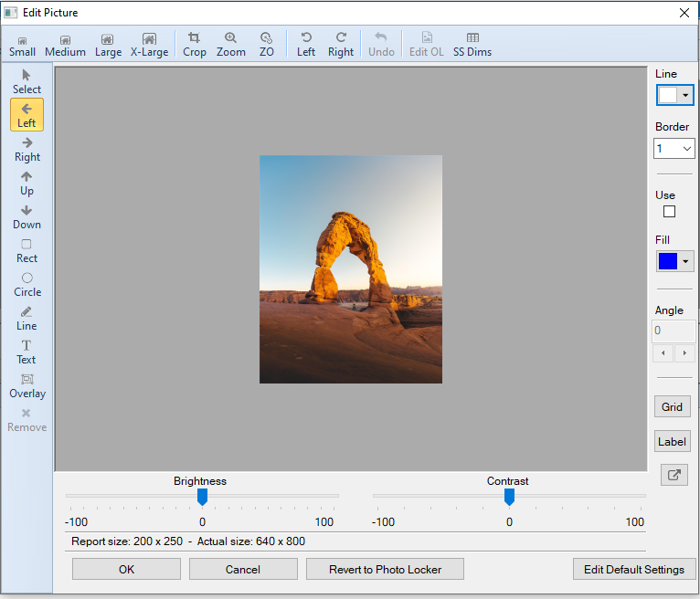Viewport: 700px width, 599px height.
Task: Select the Crop tool in toolbar
Action: coord(194,45)
